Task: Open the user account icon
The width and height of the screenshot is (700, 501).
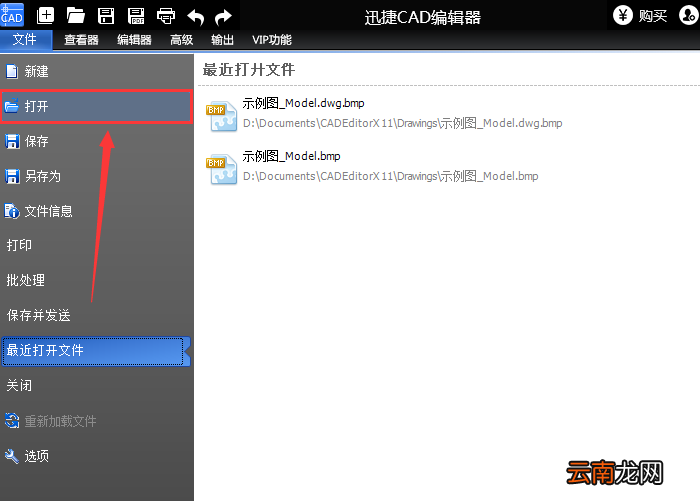Action: 688,15
